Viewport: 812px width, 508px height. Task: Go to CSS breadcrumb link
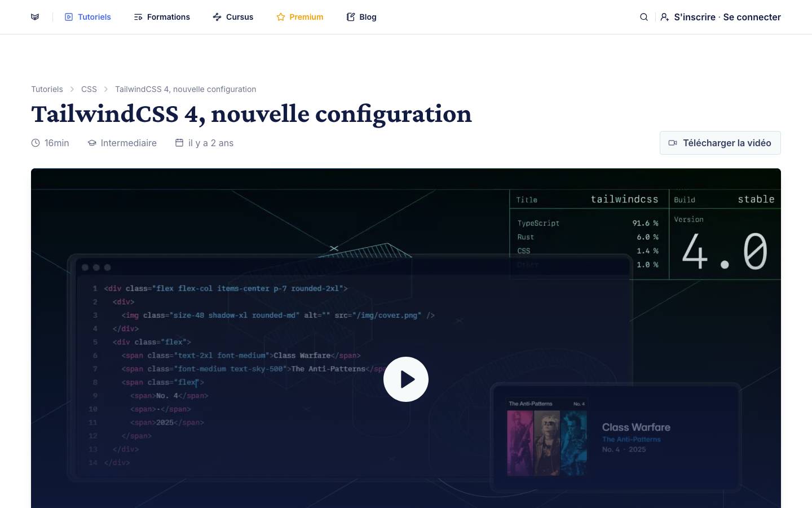89,89
